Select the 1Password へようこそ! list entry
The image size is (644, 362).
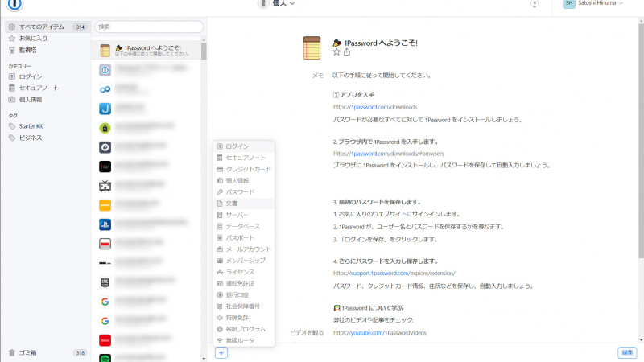(146, 50)
